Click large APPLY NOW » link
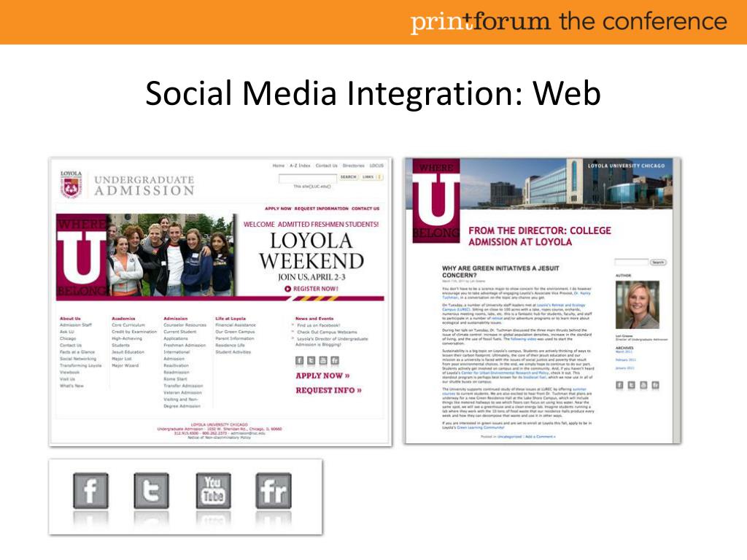The width and height of the screenshot is (747, 560). (322, 376)
